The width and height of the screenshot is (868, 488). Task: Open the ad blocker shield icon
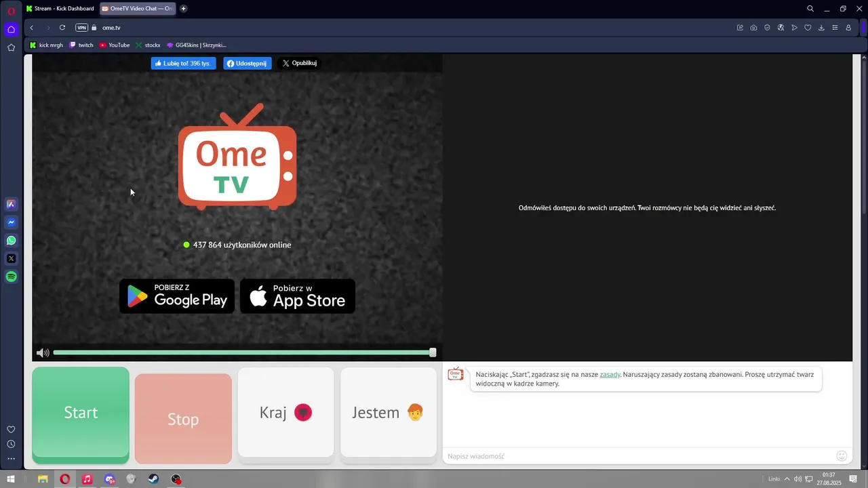pyautogui.click(x=767, y=28)
